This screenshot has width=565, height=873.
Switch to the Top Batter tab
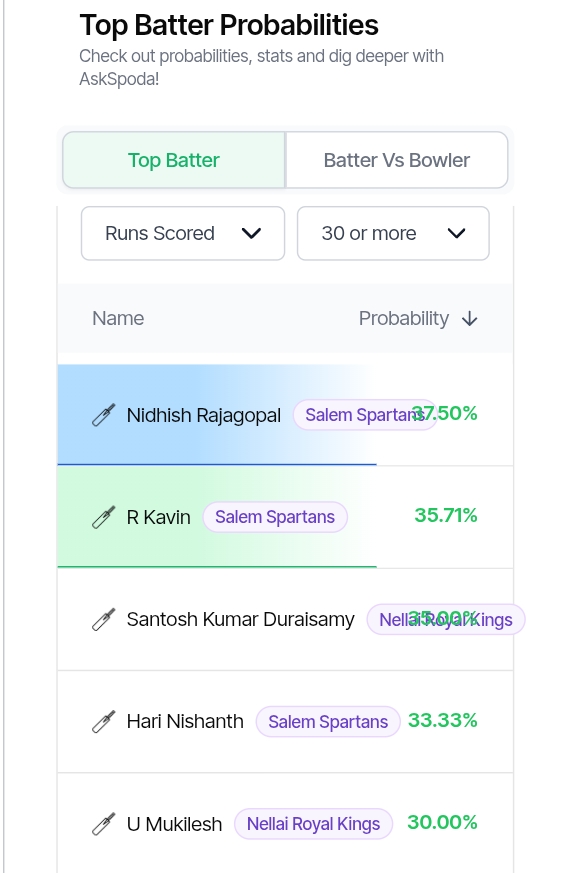(x=174, y=160)
